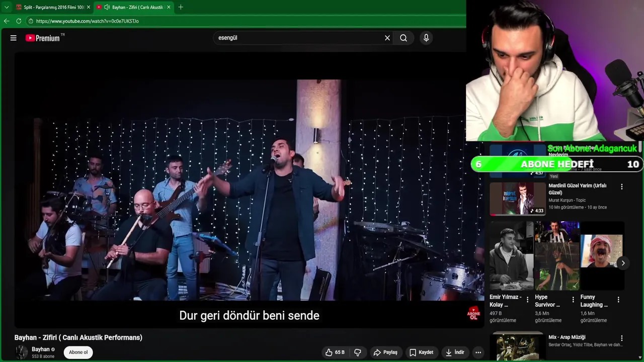Screen dimensions: 644x362
Task: Show next Shorts with right chevron arrow
Action: (x=623, y=263)
